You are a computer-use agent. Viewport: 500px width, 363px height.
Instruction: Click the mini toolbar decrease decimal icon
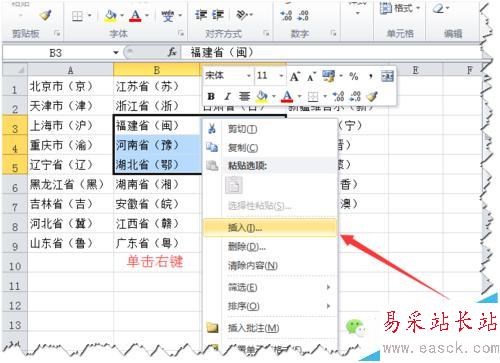tap(355, 97)
